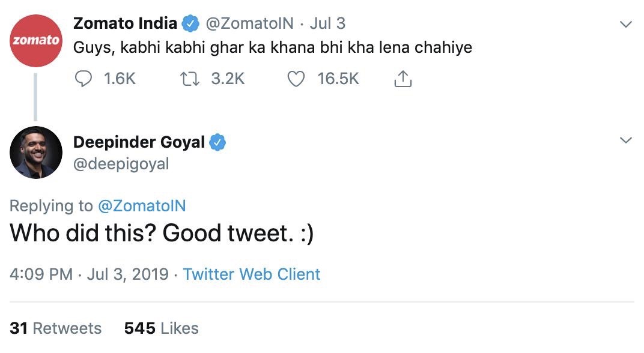The height and width of the screenshot is (353, 644).
Task: View the 31 Retweets list
Action: 56,328
